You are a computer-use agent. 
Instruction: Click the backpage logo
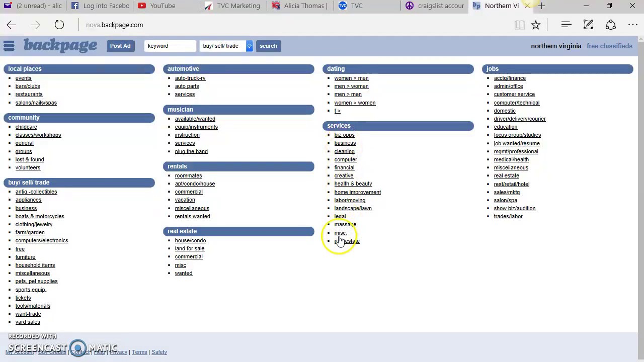60,46
